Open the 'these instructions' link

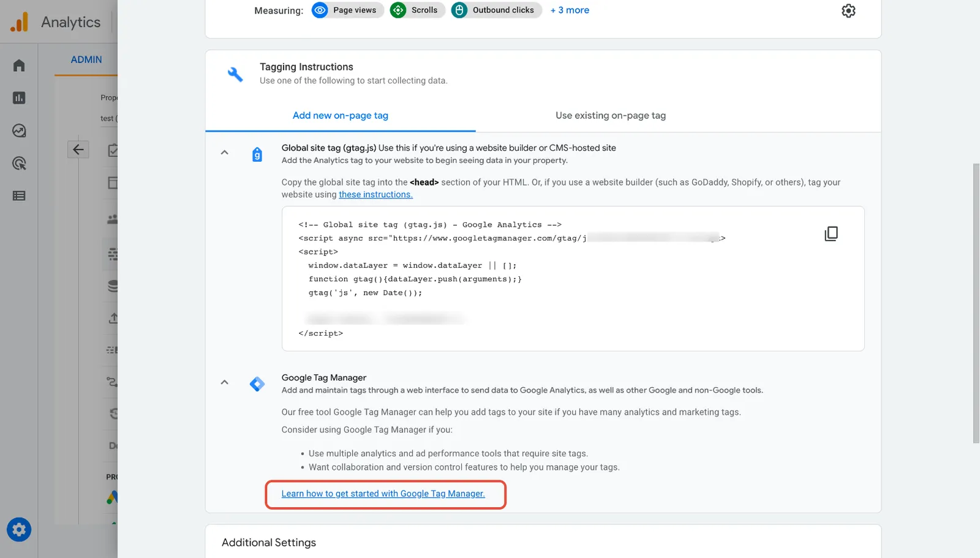[376, 195]
